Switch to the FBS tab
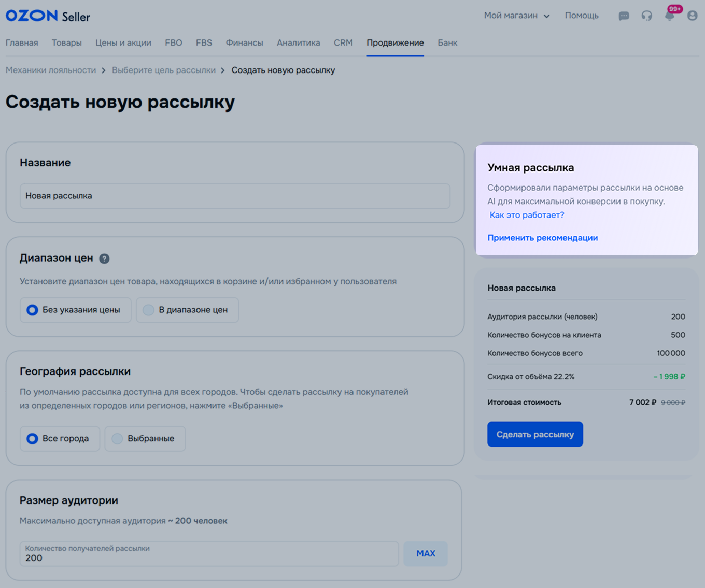The width and height of the screenshot is (705, 588). pos(204,42)
